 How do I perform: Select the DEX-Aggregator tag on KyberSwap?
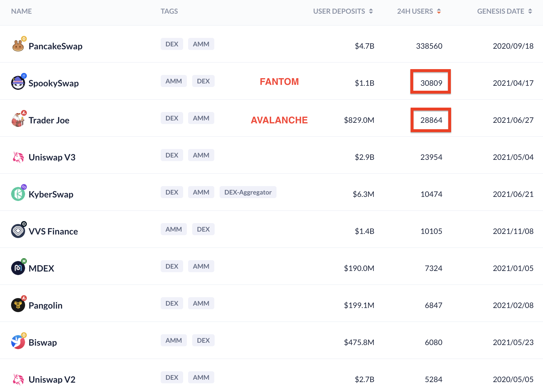[248, 192]
